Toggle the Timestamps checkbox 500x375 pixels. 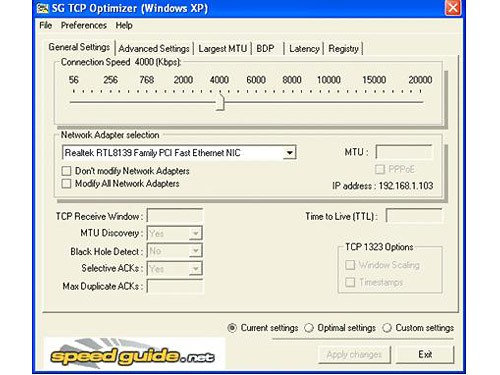click(x=350, y=282)
